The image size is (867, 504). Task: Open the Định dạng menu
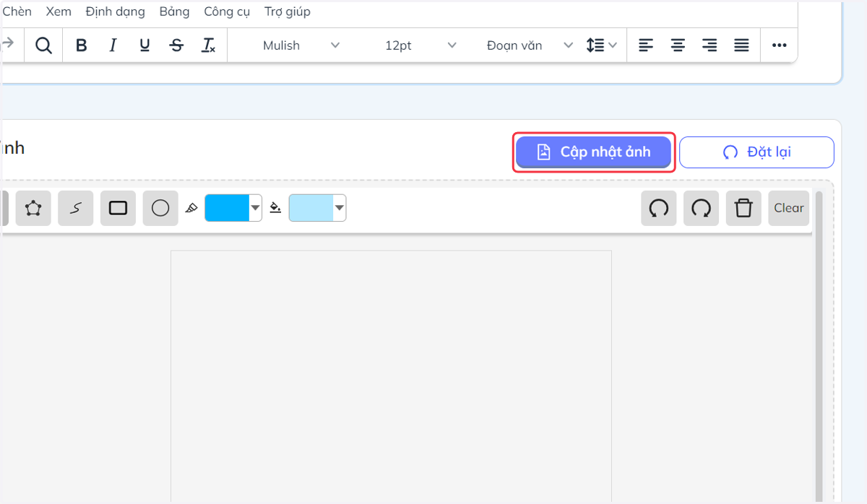point(115,12)
